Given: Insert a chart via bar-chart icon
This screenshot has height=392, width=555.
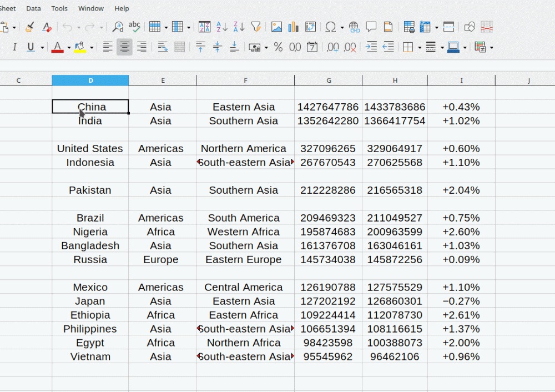Looking at the screenshot, I should coord(294,27).
